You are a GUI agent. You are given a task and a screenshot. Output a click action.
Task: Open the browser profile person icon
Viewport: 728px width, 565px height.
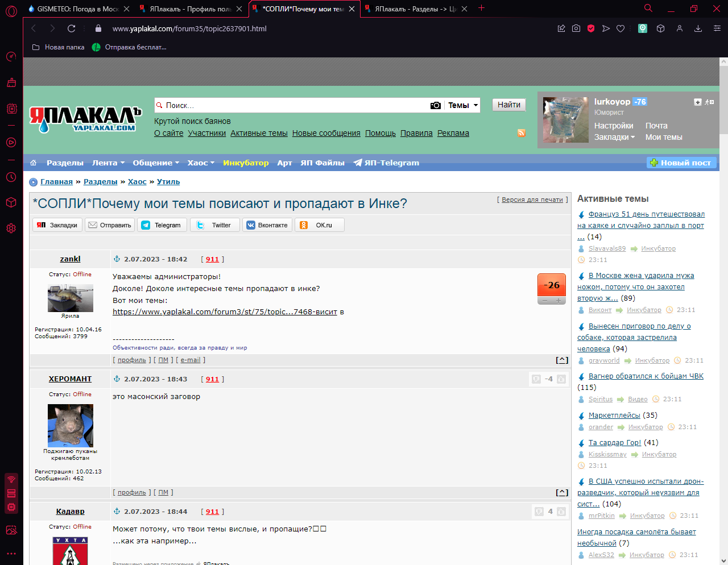(679, 28)
